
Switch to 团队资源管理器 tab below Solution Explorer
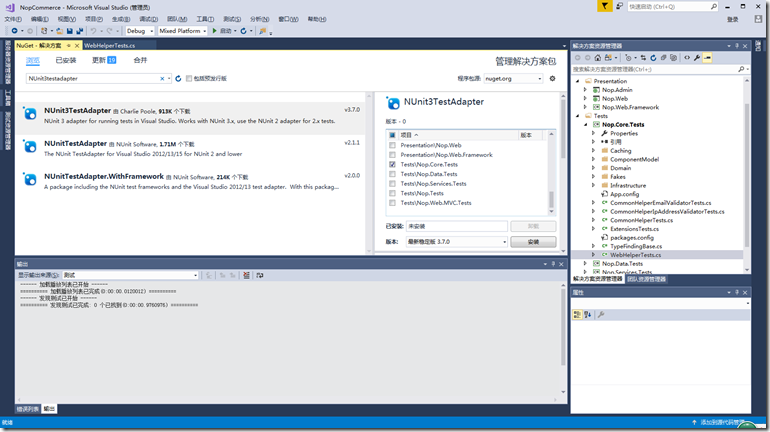click(647, 279)
